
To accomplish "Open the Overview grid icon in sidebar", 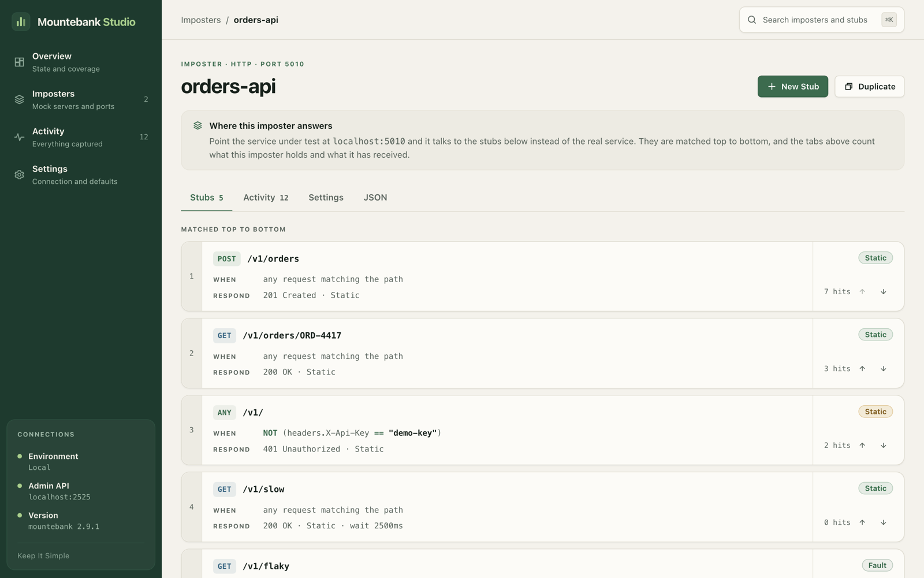I will click(19, 62).
